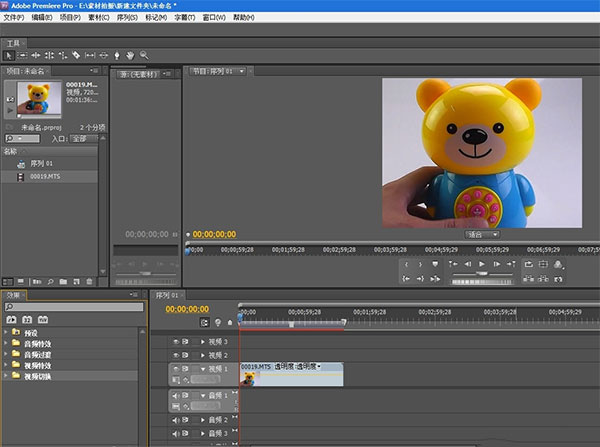Click the Lift button

tap(528, 279)
